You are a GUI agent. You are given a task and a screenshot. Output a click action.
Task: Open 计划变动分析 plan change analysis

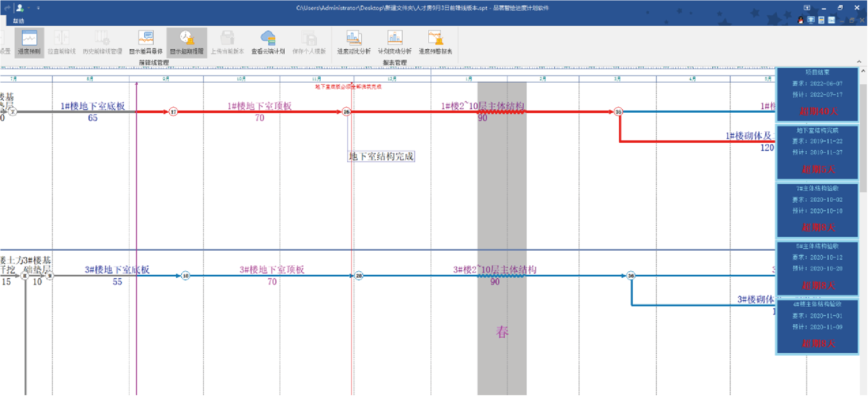[x=394, y=42]
